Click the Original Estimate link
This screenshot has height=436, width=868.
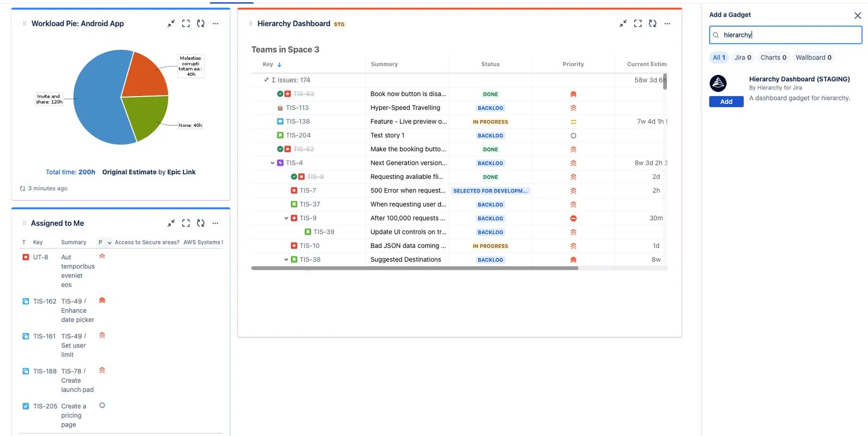tap(129, 172)
